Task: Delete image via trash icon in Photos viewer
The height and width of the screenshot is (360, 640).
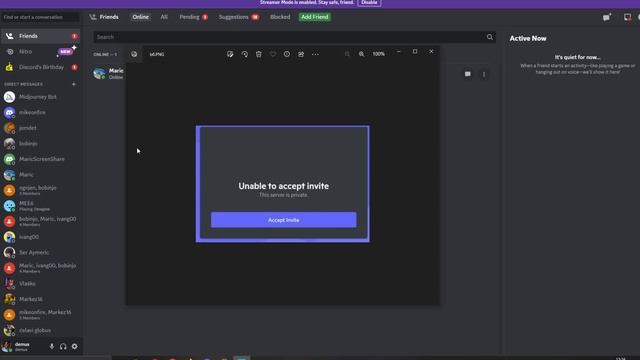Action: point(259,54)
